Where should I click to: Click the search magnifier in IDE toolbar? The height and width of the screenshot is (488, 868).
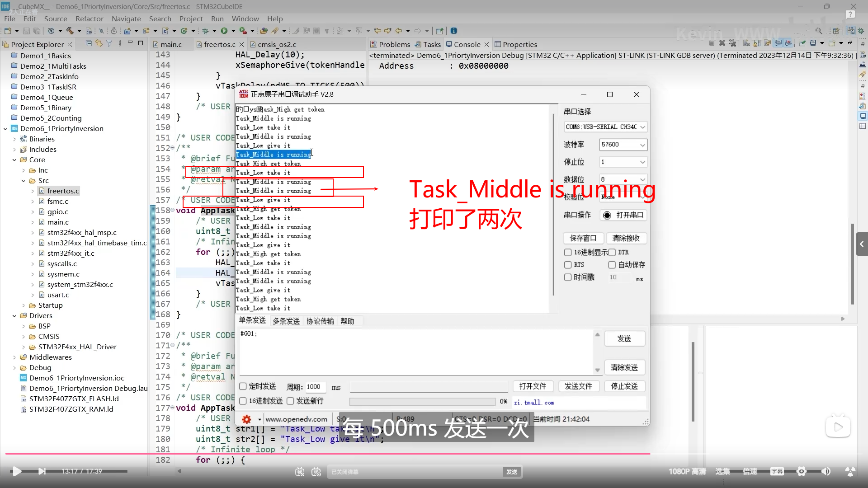click(x=819, y=31)
